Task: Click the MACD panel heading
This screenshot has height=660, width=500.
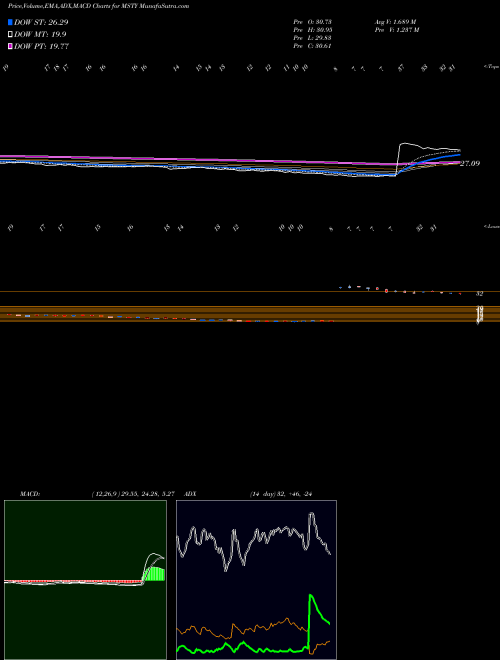Action: (x=30, y=494)
